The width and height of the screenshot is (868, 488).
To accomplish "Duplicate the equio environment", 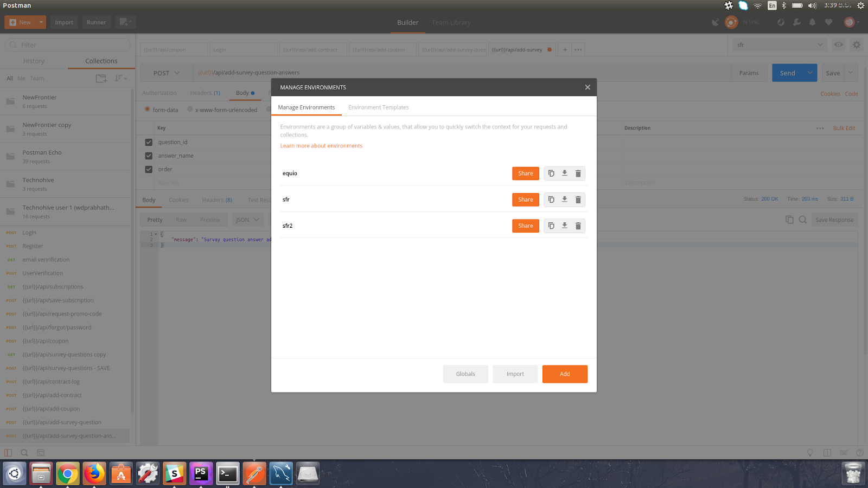I will pyautogui.click(x=551, y=173).
